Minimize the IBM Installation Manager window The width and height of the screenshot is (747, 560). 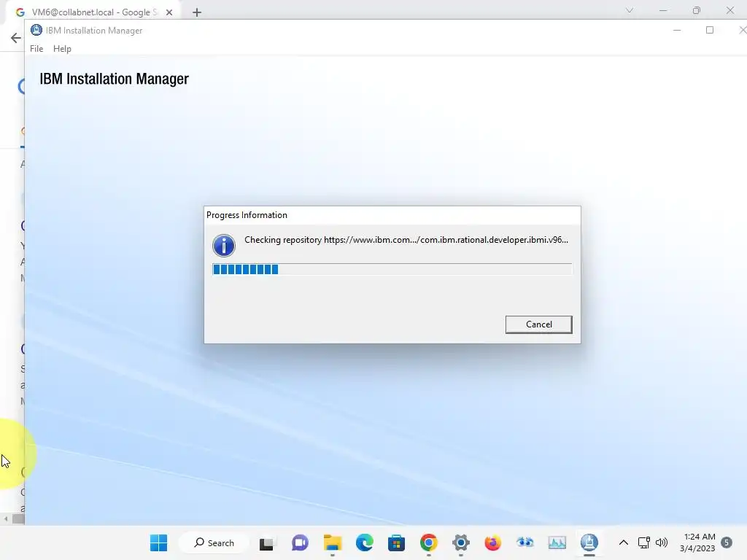pyautogui.click(x=676, y=30)
